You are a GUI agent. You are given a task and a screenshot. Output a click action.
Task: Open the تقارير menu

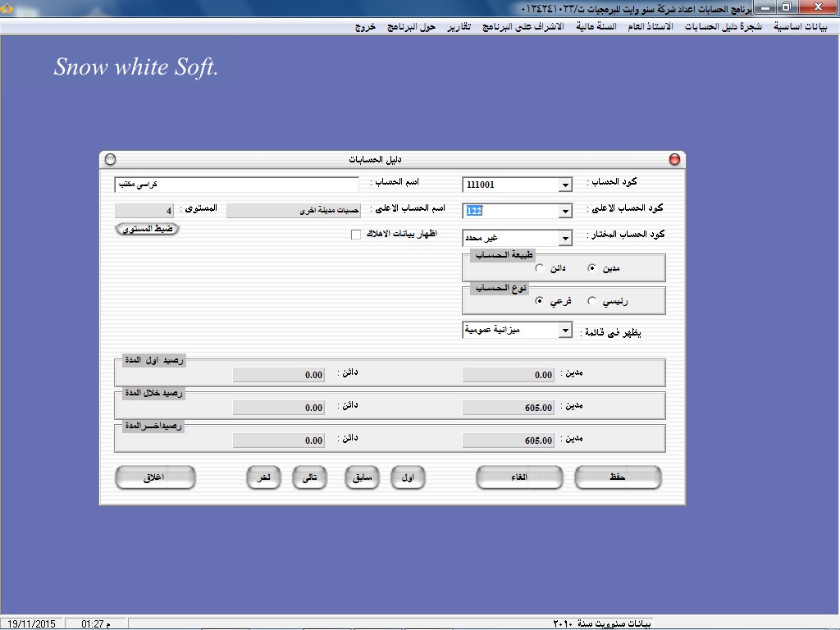(x=459, y=26)
